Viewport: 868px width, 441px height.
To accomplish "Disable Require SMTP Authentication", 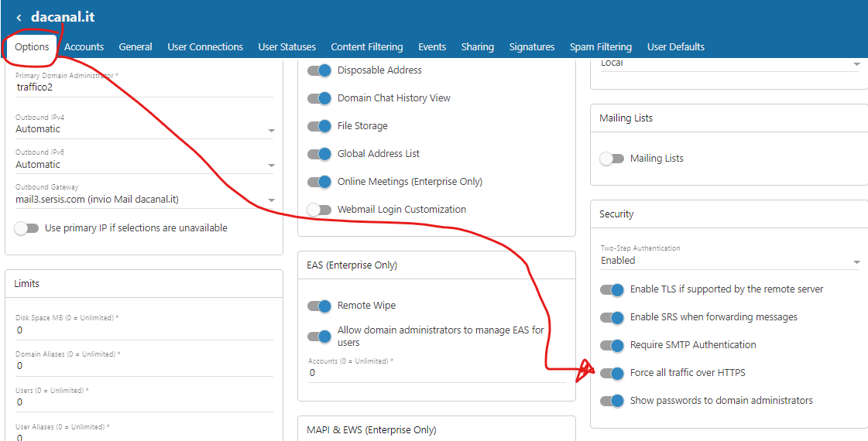I will click(x=612, y=345).
